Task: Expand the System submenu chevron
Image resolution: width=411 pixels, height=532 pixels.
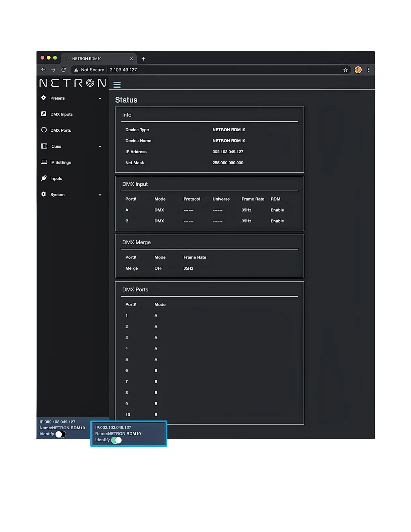Action: 100,195
